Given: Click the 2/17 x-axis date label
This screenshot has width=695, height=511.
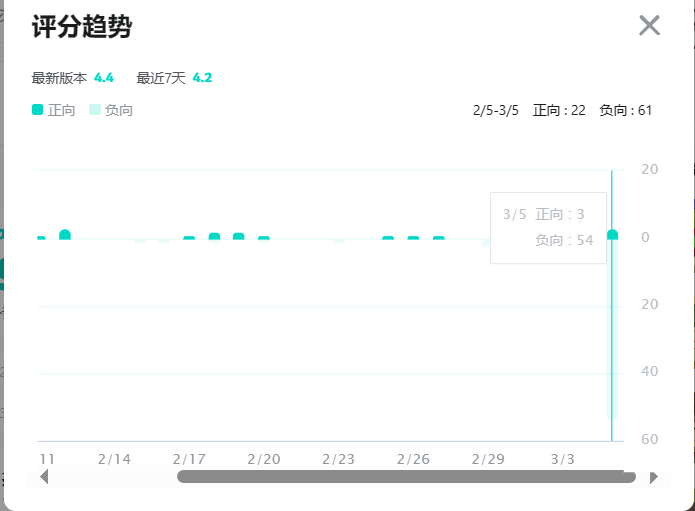Looking at the screenshot, I should pyautogui.click(x=189, y=459).
